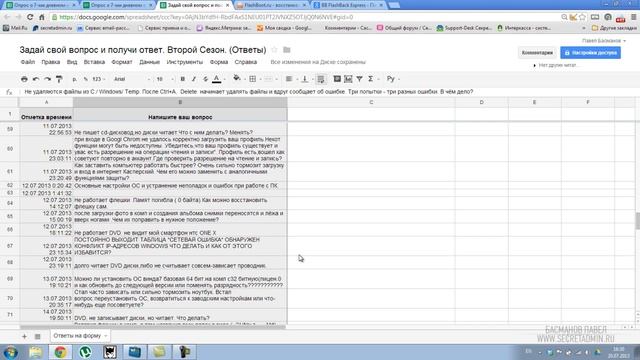Select column C header
The width and height of the screenshot is (640, 360).
(x=371, y=102)
